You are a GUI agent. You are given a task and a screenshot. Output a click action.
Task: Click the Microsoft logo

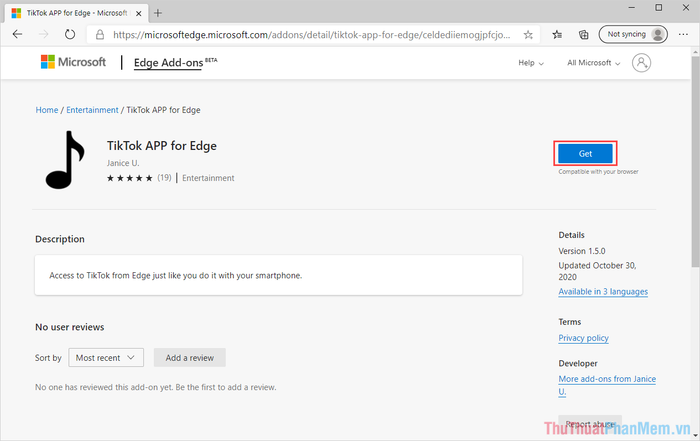(x=73, y=62)
